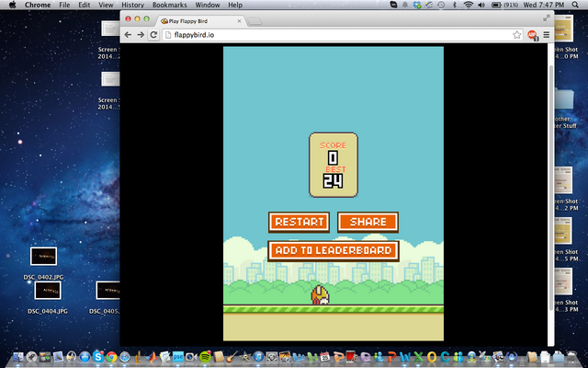
Task: Reload the flappybird.io page
Action: [x=153, y=35]
